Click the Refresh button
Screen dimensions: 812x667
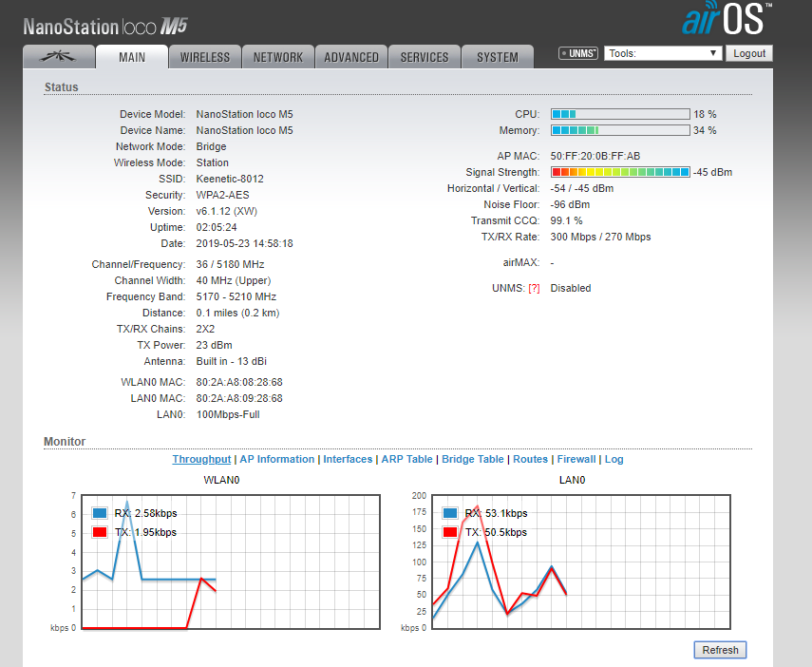pyautogui.click(x=720, y=650)
